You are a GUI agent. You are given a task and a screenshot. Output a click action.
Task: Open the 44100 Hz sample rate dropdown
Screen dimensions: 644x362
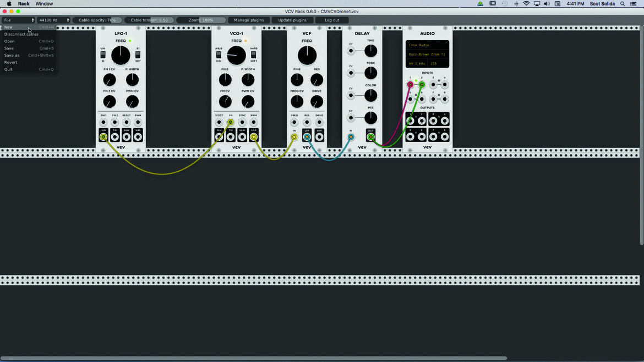coord(54,20)
